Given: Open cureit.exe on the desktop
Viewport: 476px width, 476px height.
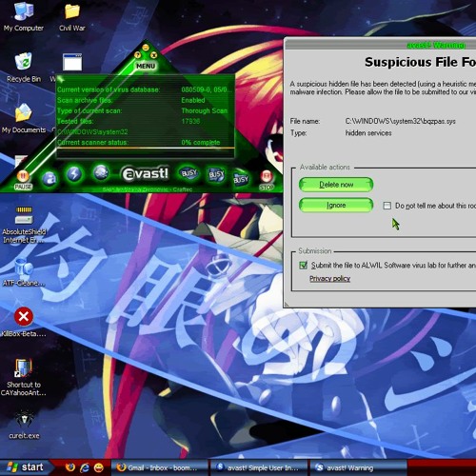Looking at the screenshot, I should [x=24, y=425].
